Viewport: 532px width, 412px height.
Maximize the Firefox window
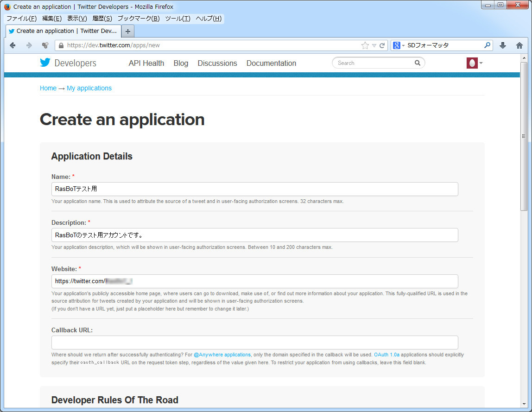(x=500, y=5)
